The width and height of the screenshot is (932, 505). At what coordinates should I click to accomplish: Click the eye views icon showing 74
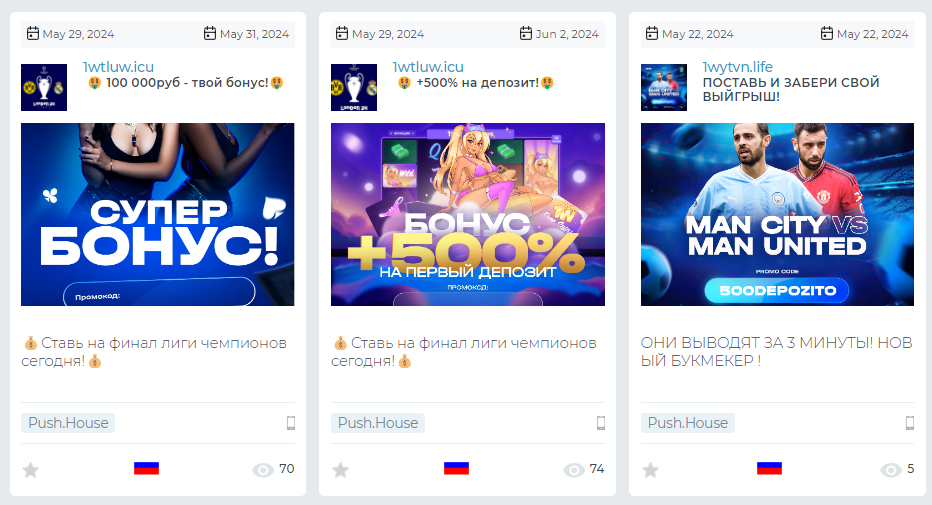[x=574, y=470]
